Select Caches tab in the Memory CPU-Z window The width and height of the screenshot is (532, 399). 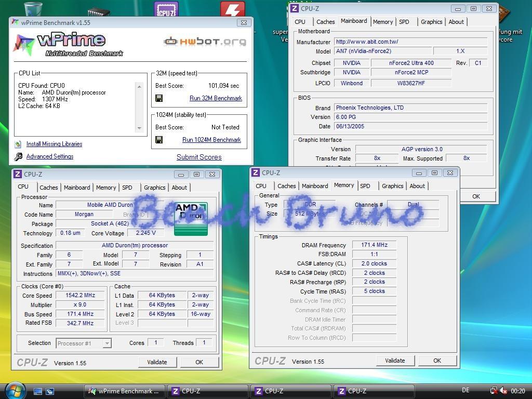point(286,186)
